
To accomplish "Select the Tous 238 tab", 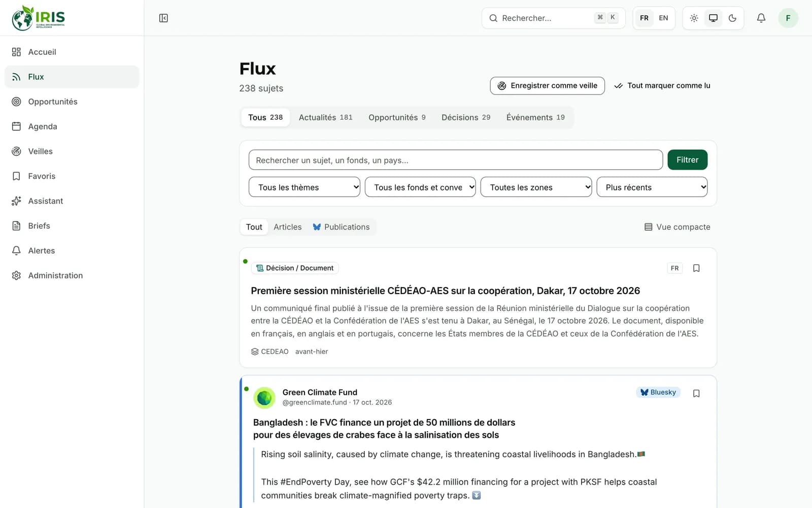I will [265, 117].
